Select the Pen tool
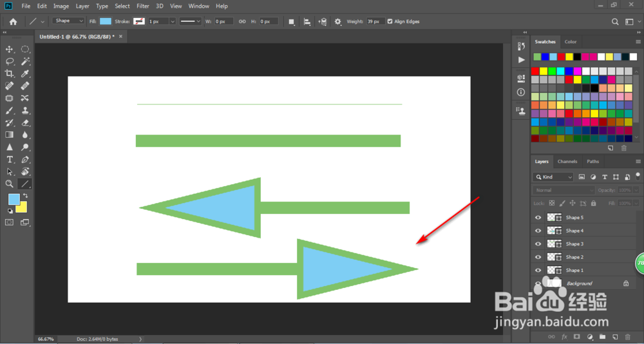This screenshot has height=344, width=644. (x=25, y=160)
